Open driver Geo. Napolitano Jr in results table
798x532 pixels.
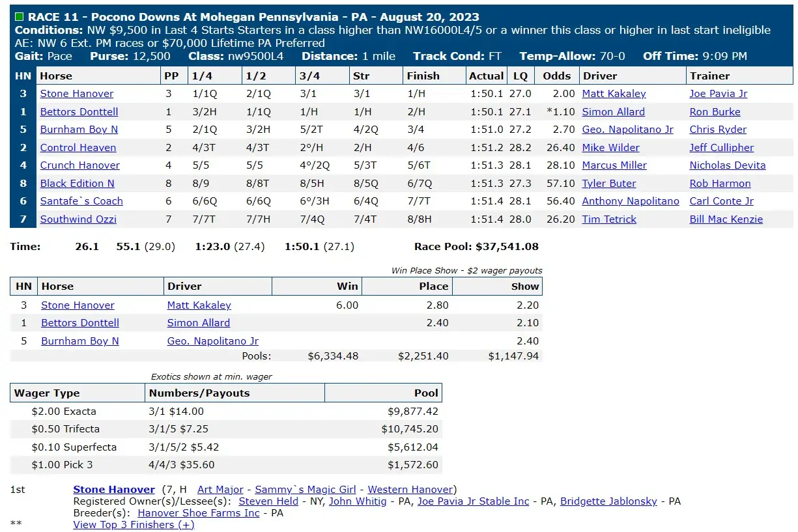coord(628,130)
